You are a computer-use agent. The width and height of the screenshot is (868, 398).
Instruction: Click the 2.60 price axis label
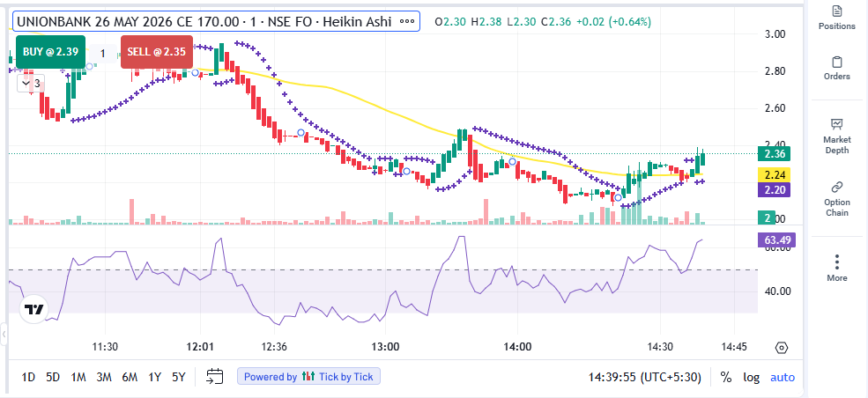pos(774,108)
